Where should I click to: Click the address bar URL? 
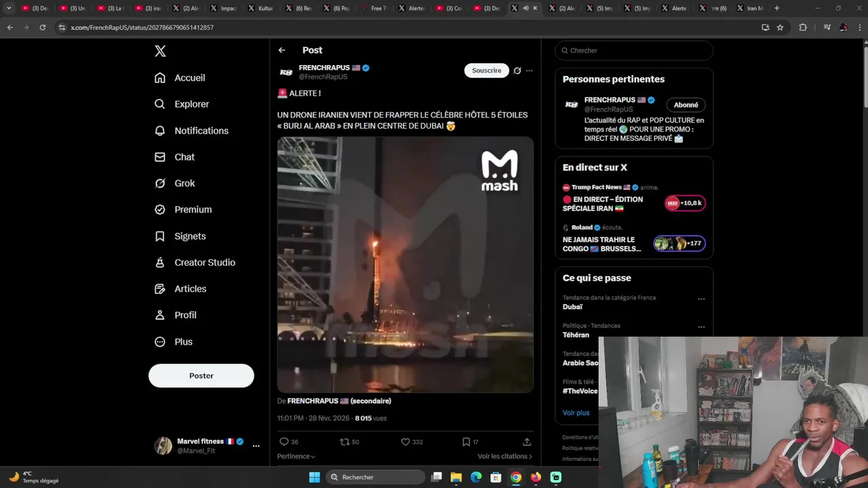tap(142, 28)
